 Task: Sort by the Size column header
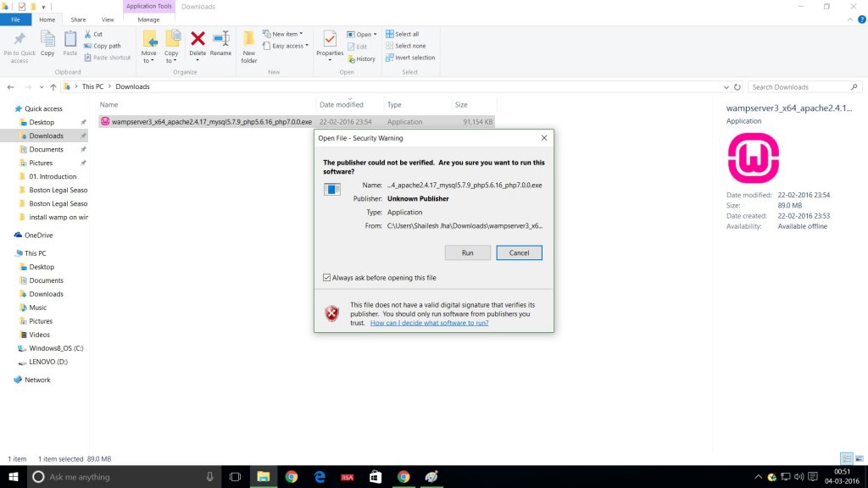point(461,104)
